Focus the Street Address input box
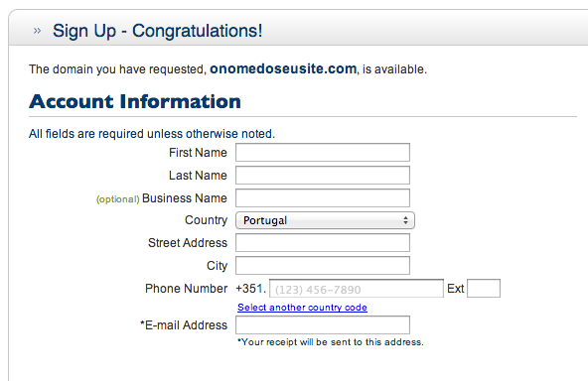 click(323, 243)
